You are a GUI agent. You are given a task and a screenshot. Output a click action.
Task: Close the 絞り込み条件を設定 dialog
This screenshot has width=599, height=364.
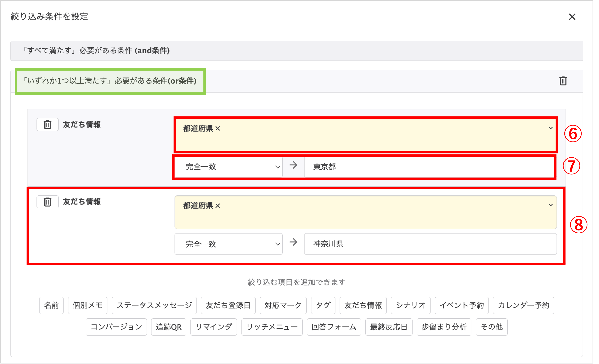(572, 17)
